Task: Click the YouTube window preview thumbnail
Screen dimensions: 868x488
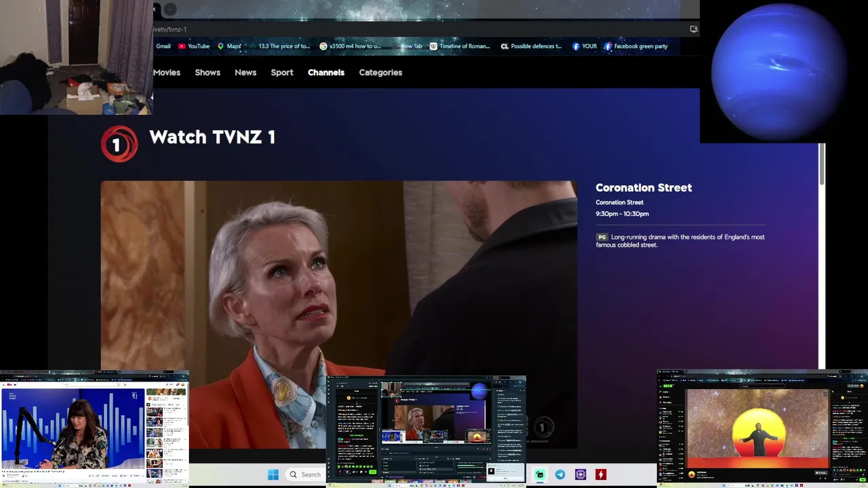Action: click(x=94, y=428)
